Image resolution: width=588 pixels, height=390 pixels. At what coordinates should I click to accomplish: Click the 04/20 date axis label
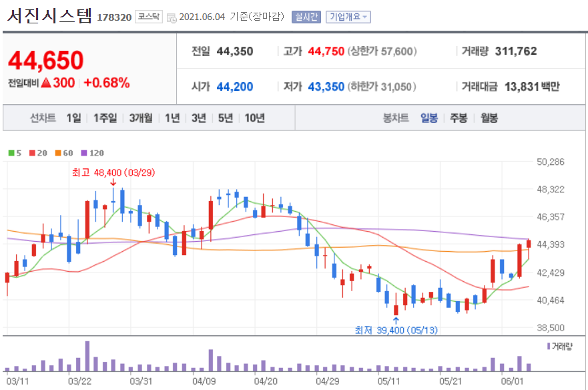[x=266, y=381]
